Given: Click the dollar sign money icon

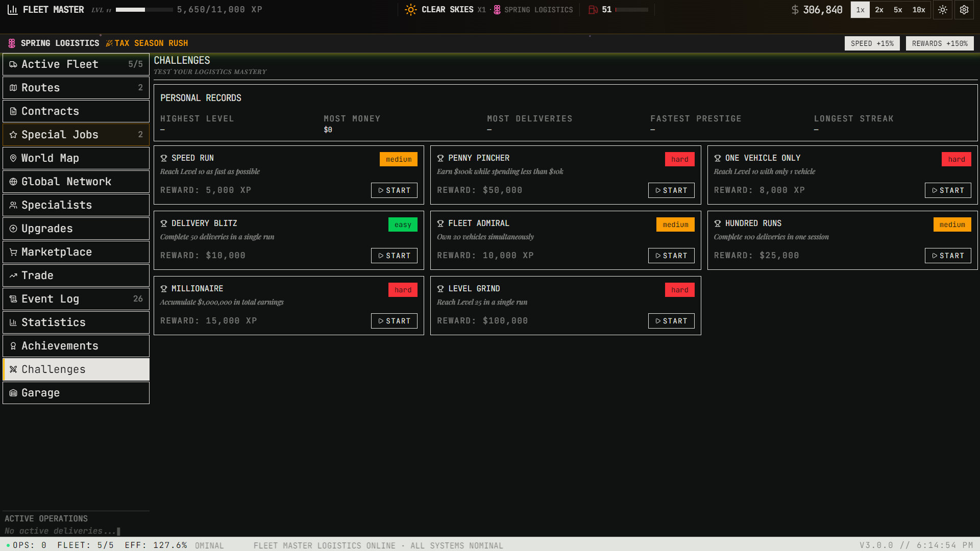Looking at the screenshot, I should [795, 10].
